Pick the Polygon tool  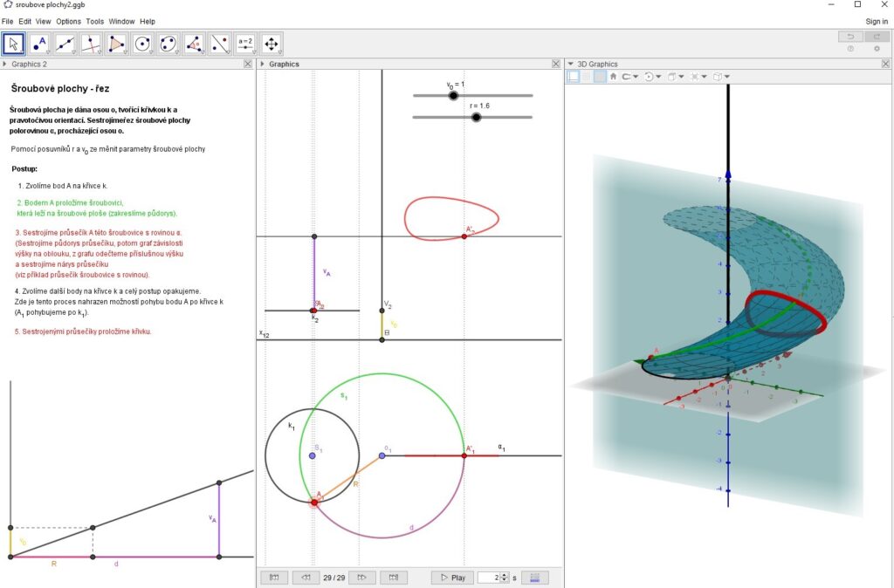[x=116, y=44]
